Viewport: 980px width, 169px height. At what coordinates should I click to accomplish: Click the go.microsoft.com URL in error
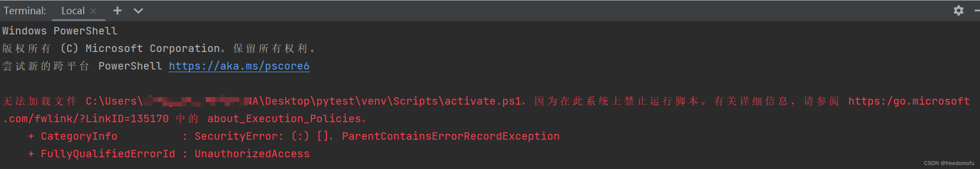click(908, 101)
